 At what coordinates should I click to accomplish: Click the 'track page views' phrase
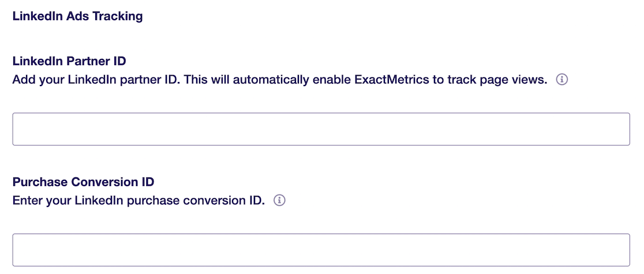pos(496,80)
